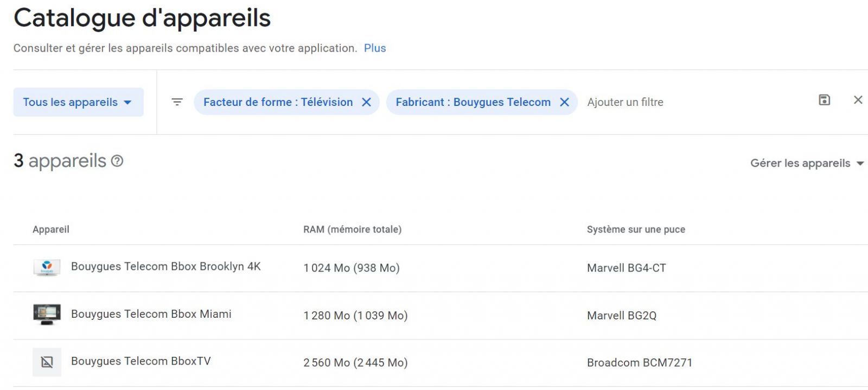Remove the Facteur de forme Télévision filter
This screenshot has height=390, width=868.
(x=367, y=102)
